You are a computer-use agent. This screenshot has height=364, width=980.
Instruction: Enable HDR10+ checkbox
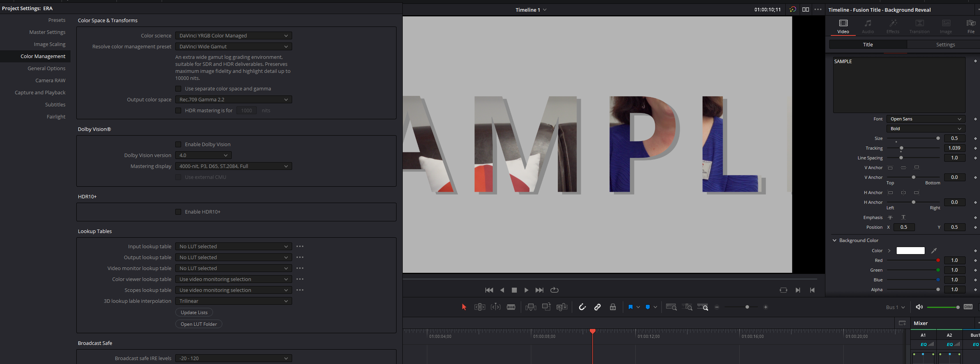point(178,212)
